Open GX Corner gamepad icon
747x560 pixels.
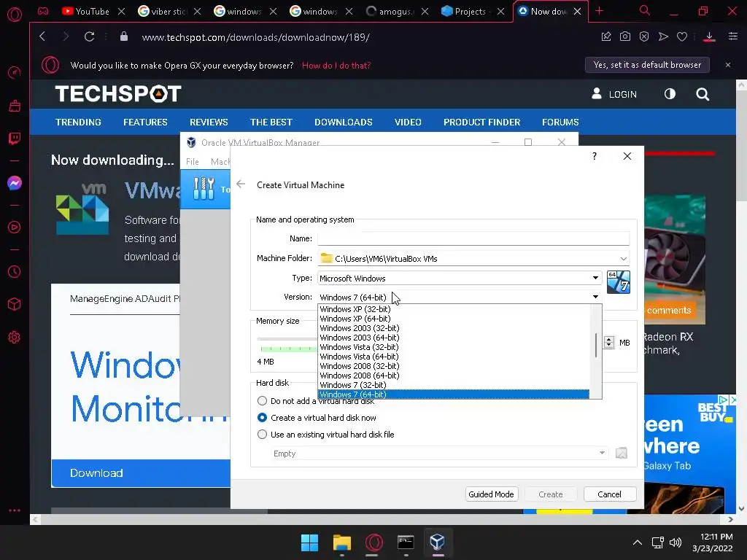coord(43,11)
